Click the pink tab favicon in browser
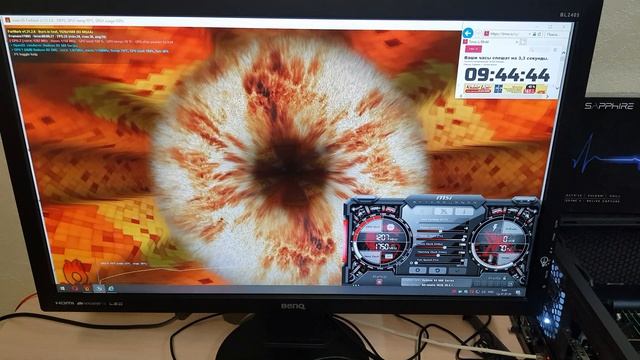 [x=465, y=42]
